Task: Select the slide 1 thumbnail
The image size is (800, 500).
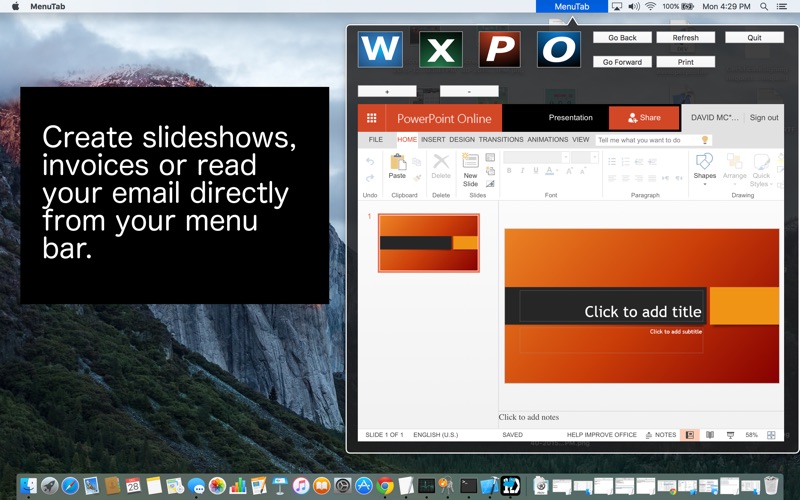Action: click(x=429, y=243)
